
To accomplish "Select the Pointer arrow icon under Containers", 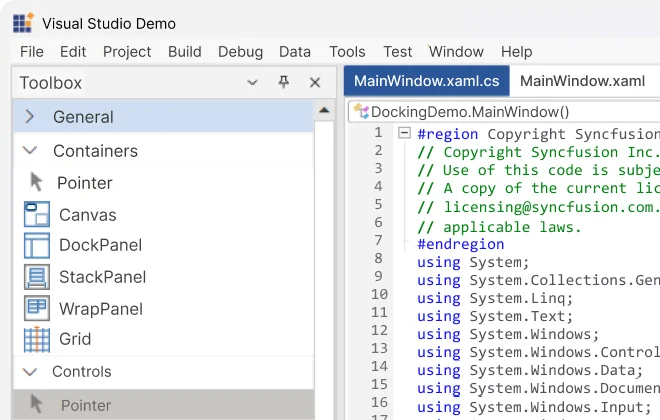I will (36, 182).
